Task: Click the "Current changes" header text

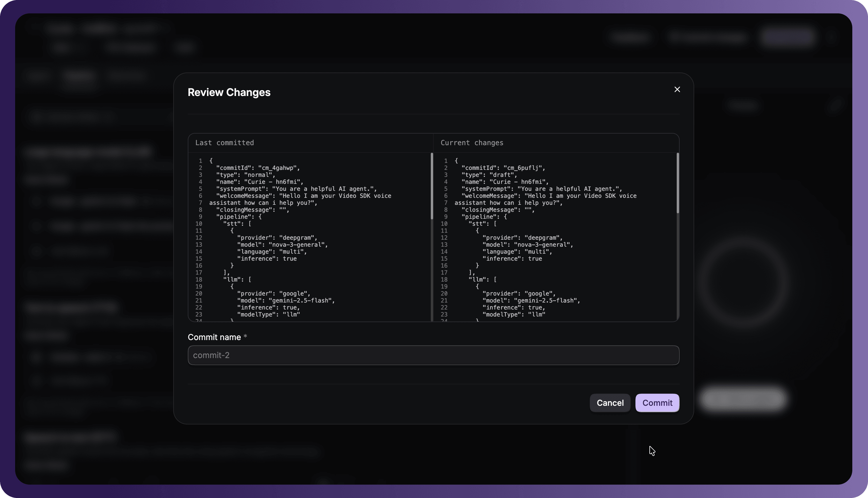Action: click(472, 143)
